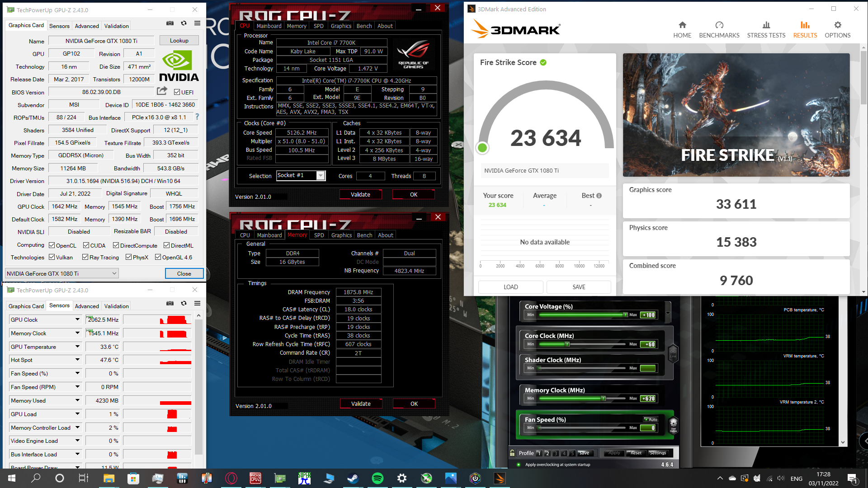This screenshot has height=488, width=868.
Task: Click OK in lower CPU-Z window
Action: [x=414, y=404]
